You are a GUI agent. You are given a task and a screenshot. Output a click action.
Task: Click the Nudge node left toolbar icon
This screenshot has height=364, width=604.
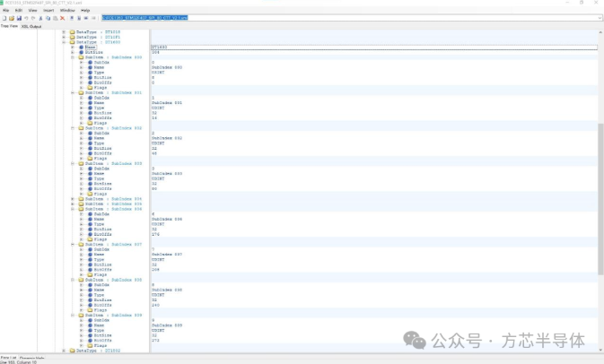click(86, 18)
